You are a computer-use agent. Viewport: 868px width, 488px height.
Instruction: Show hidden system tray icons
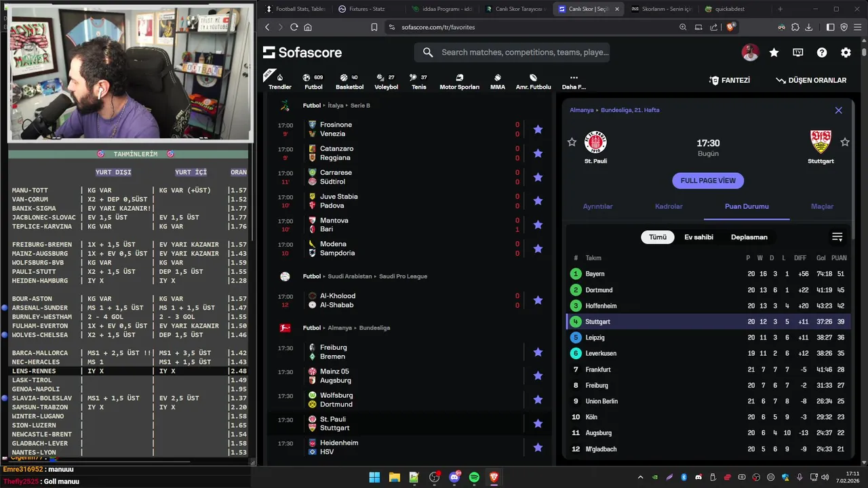640,477
